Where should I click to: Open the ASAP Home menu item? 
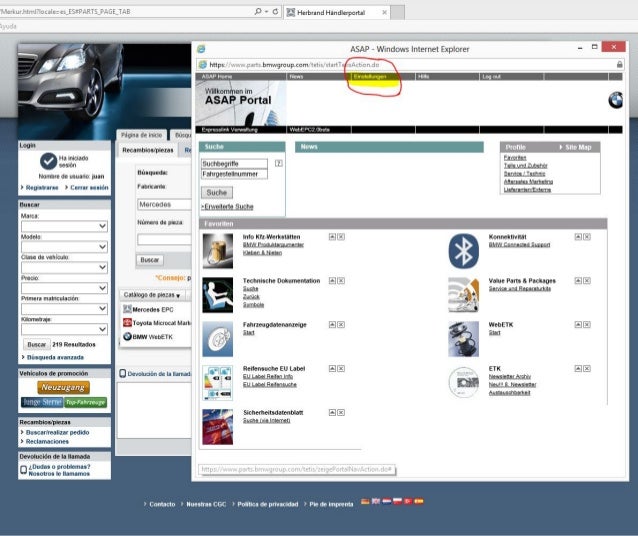(217, 77)
